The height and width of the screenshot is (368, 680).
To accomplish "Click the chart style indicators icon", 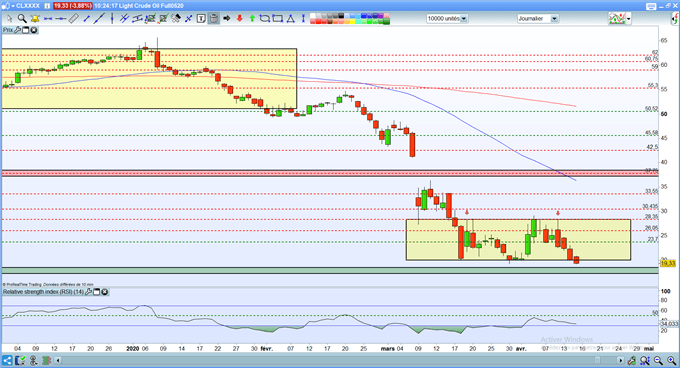I will pos(617,19).
